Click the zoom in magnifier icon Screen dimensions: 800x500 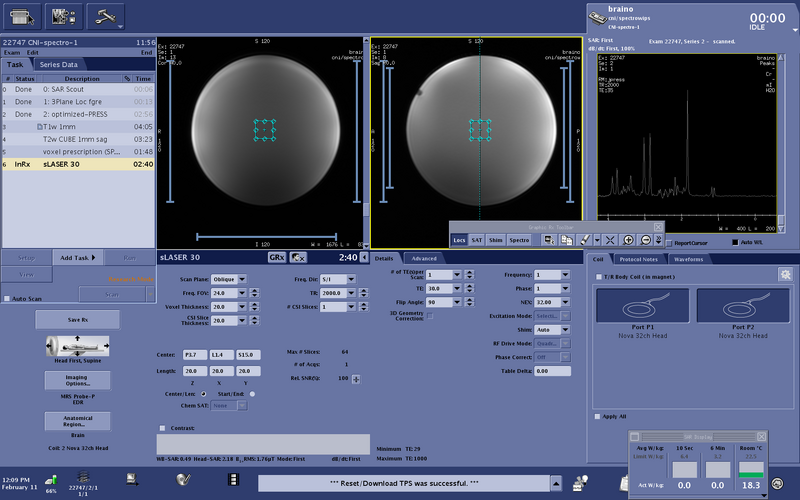pyautogui.click(x=628, y=240)
